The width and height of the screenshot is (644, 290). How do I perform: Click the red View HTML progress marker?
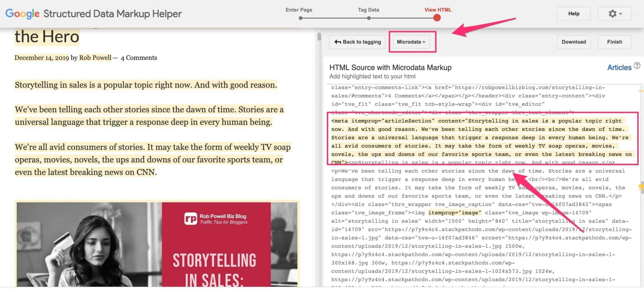[437, 18]
